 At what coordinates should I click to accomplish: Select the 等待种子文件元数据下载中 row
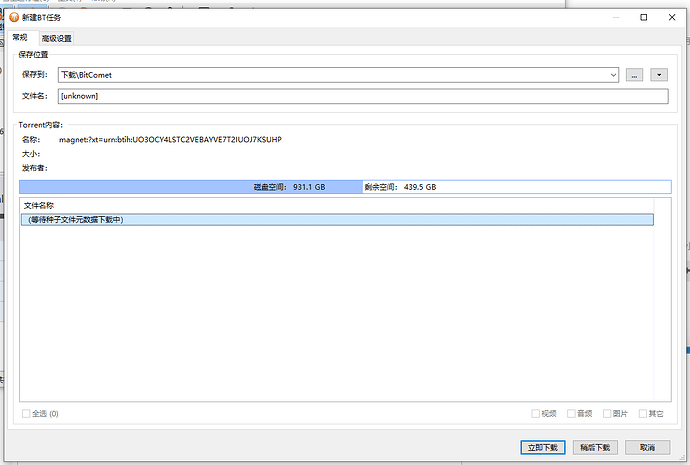point(337,220)
